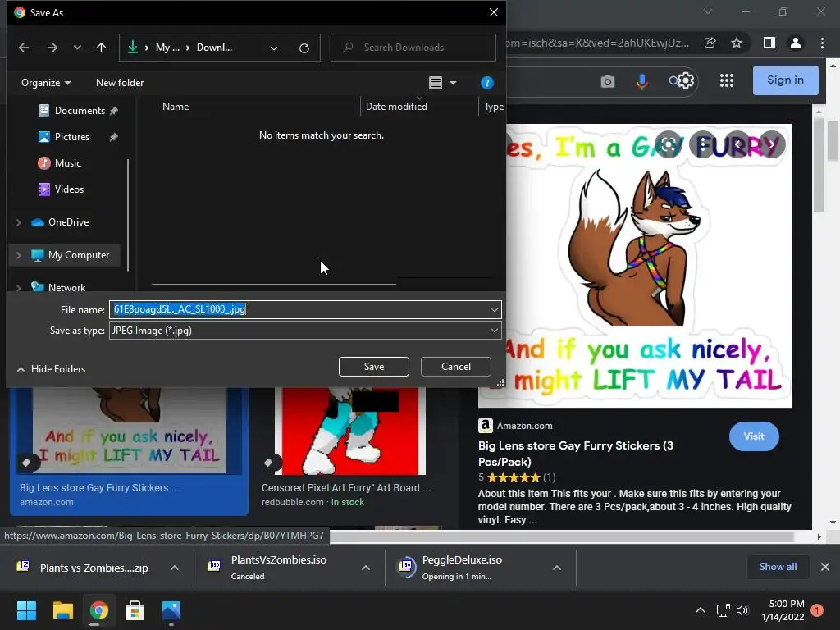Open Chrome three-dot menu
This screenshot has height=630, width=840.
coord(822,43)
